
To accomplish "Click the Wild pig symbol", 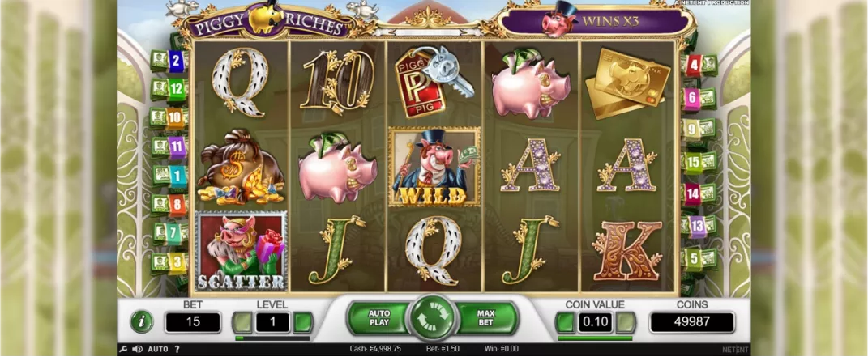I will 434,167.
